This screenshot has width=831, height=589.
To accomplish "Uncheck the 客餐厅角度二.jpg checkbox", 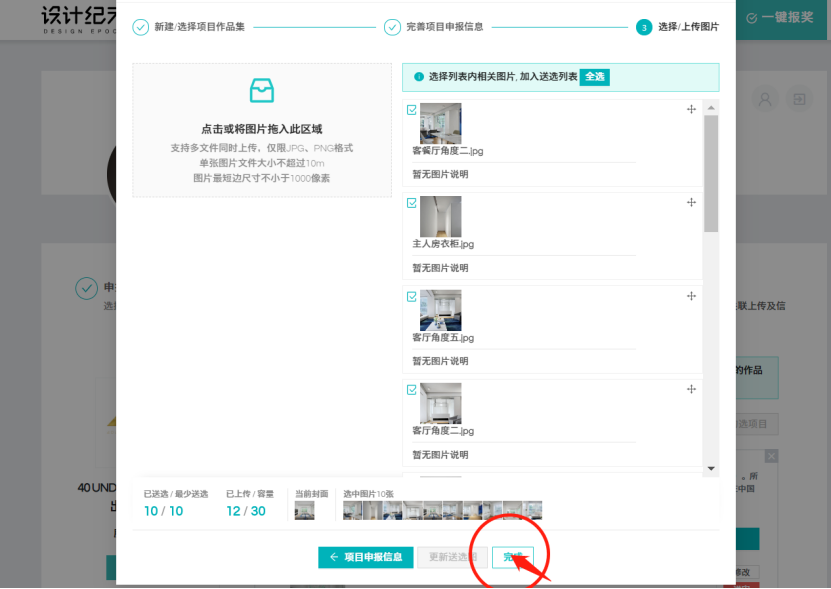I will point(411,111).
